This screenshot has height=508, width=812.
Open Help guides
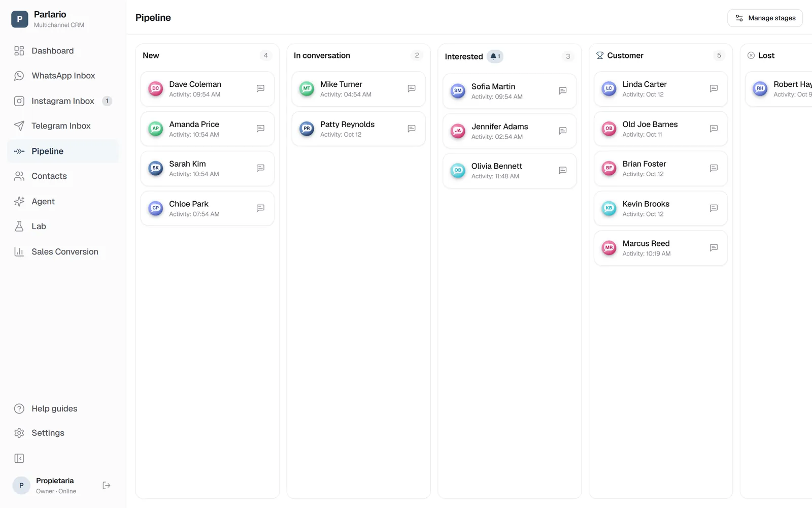[x=63, y=409]
